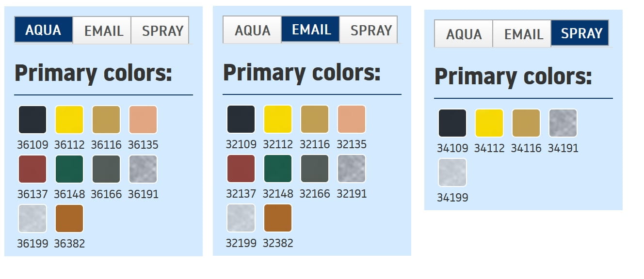The width and height of the screenshot is (644, 279).
Task: Pick the green swatch 36148
Action: point(69,169)
